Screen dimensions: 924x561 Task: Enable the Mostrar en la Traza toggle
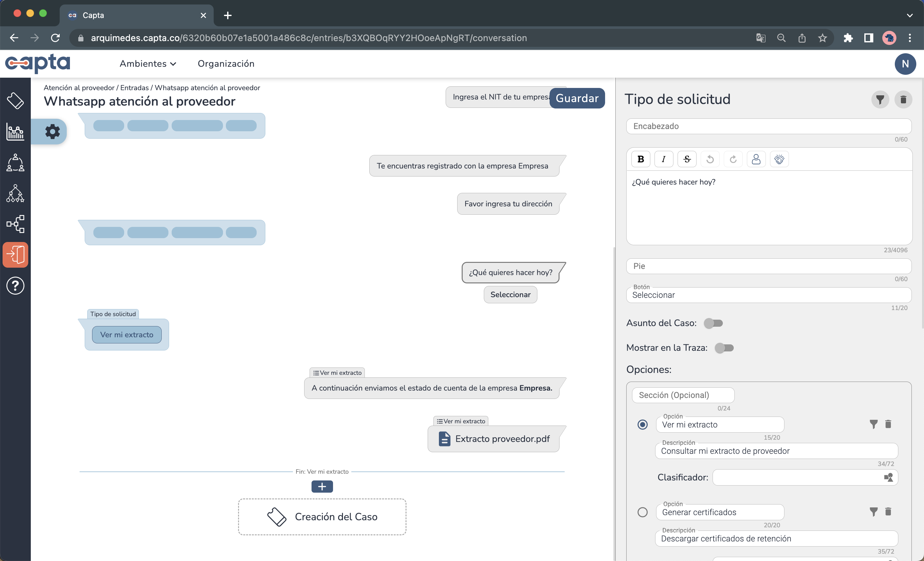tap(724, 348)
